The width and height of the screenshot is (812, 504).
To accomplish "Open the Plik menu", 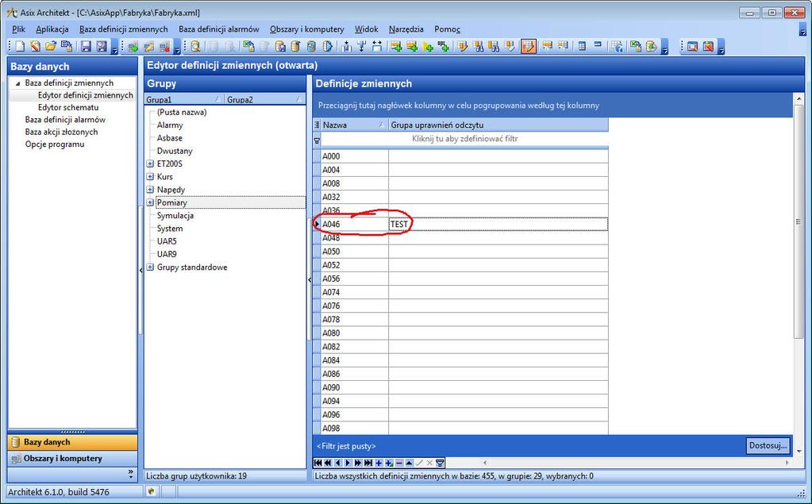I will tap(18, 29).
